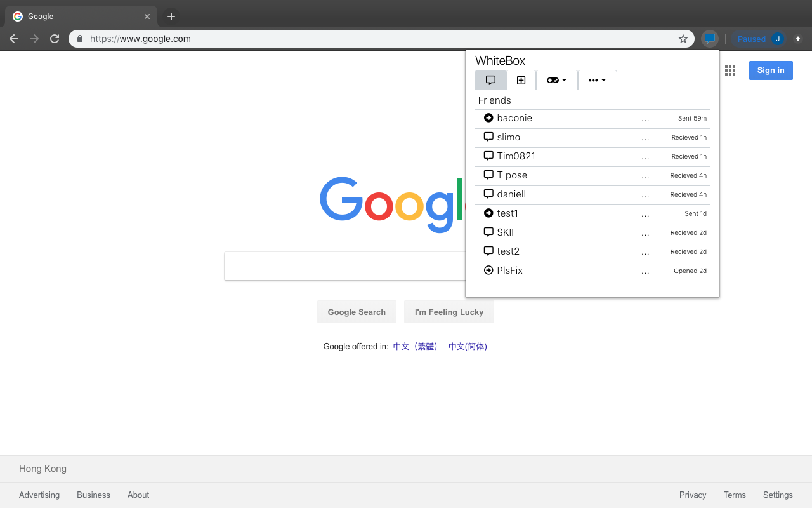Select friend name slimo
Image resolution: width=812 pixels, height=508 pixels.
click(509, 137)
